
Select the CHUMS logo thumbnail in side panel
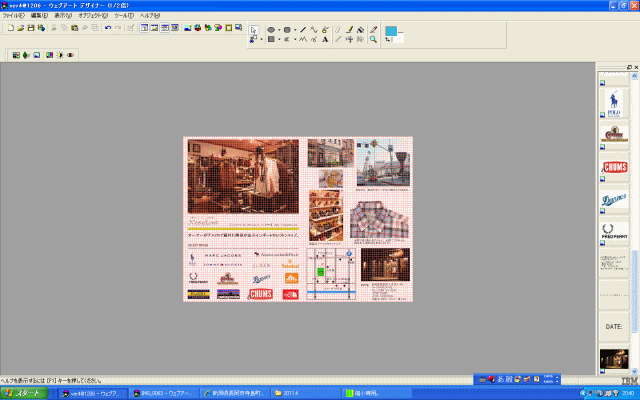(x=615, y=167)
